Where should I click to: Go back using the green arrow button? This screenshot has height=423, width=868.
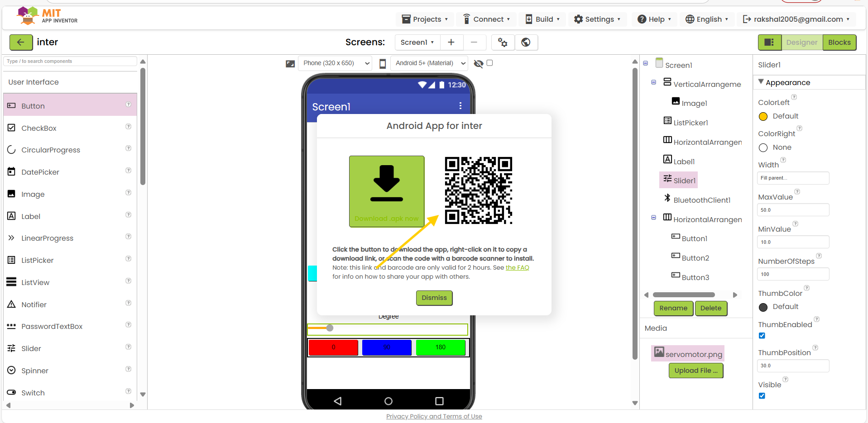21,42
